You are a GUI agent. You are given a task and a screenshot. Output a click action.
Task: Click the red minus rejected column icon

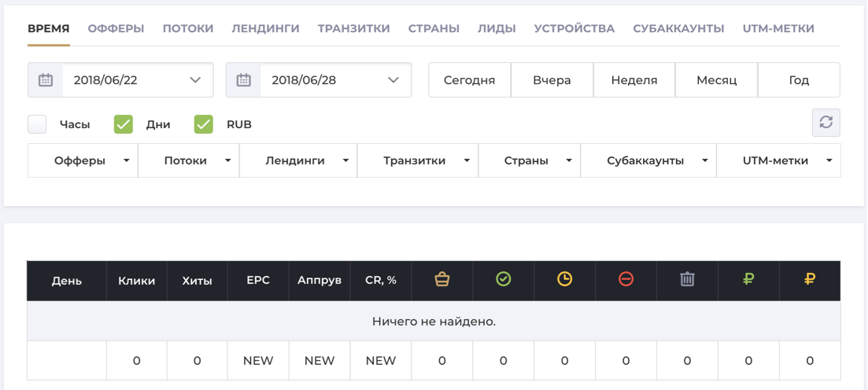(x=626, y=279)
